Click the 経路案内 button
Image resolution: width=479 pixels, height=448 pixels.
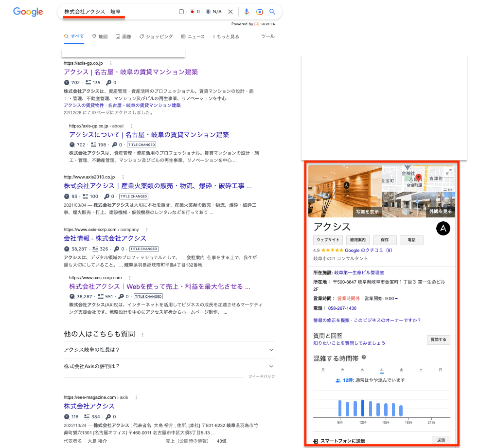pos(358,240)
